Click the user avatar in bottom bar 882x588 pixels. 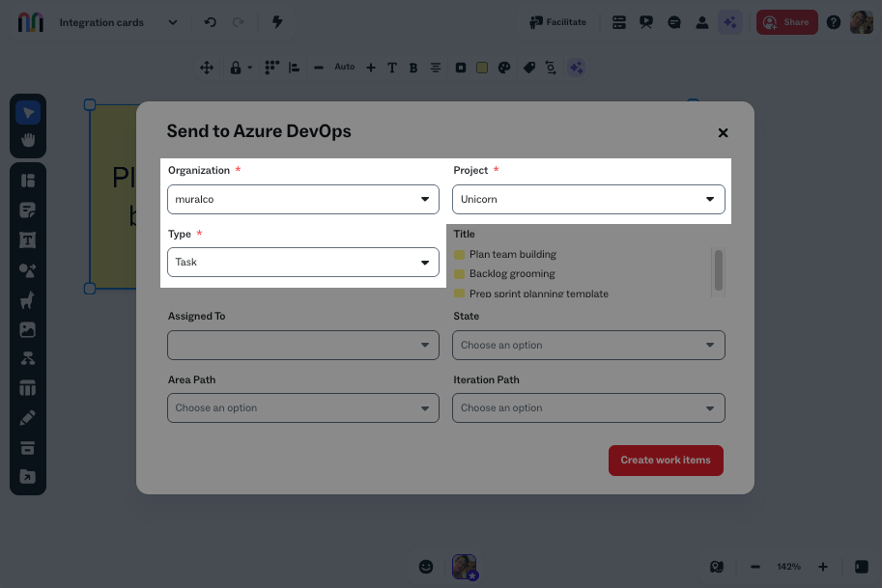pos(465,567)
